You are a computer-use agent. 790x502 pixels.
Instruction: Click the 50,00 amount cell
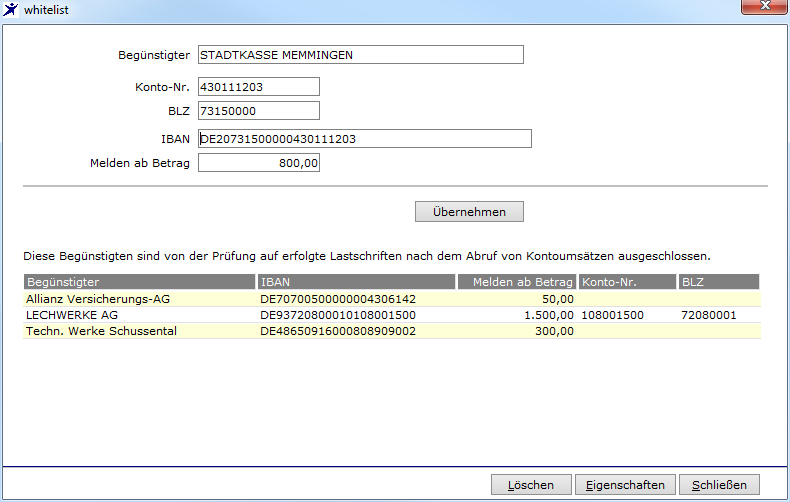(x=558, y=299)
